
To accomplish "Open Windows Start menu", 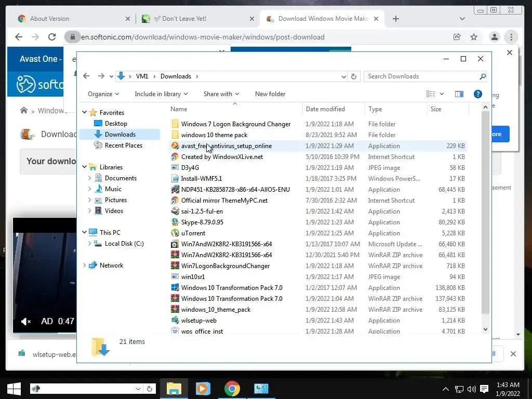I will click(14, 389).
